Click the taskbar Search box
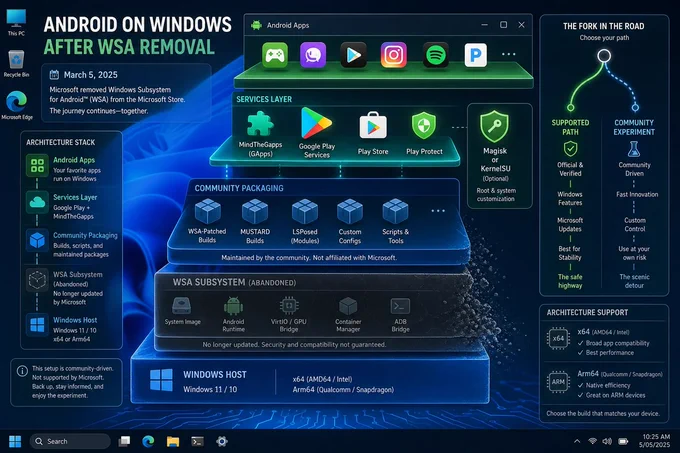 pos(70,441)
